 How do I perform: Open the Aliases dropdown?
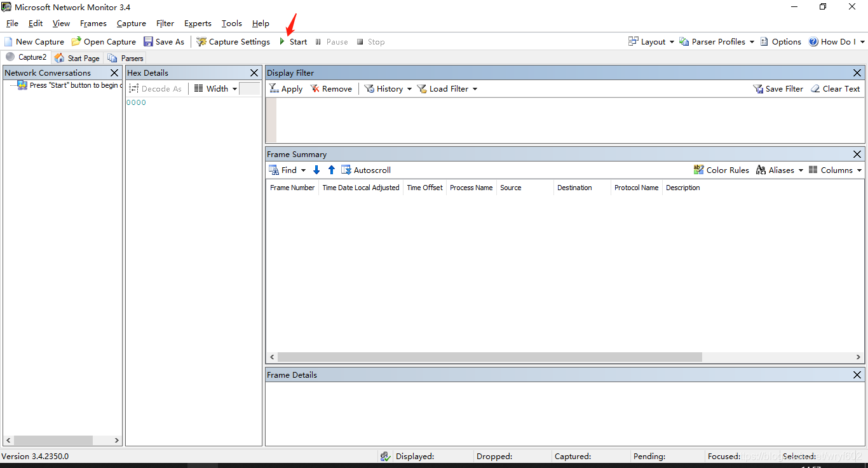click(x=780, y=170)
